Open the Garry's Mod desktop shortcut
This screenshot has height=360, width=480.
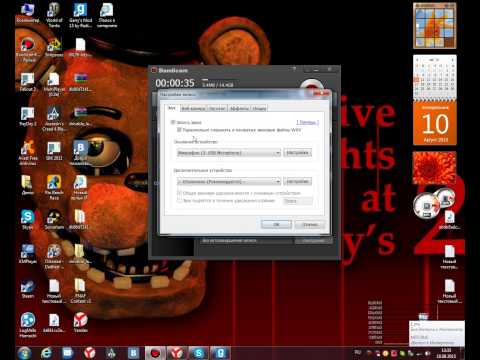click(x=80, y=15)
